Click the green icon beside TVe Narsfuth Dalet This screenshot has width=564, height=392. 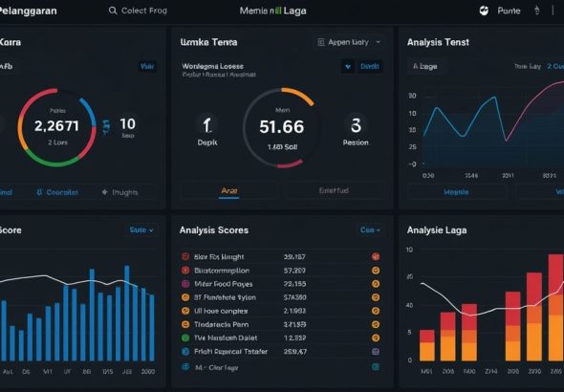pos(185,338)
